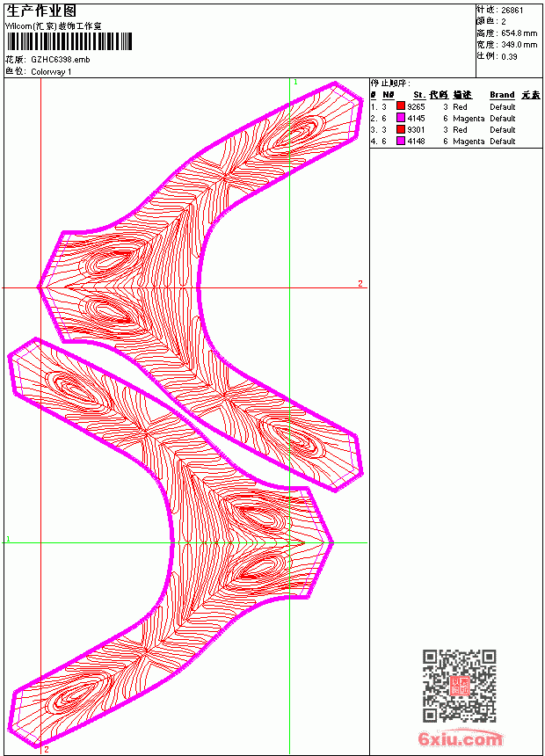
Task: Click the 代码 column header
Action: coord(439,95)
